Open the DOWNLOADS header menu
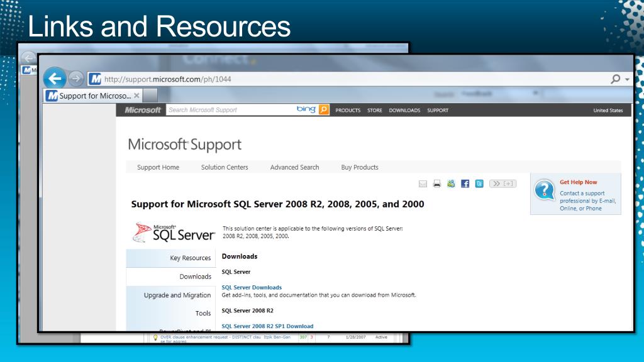 [x=404, y=111]
